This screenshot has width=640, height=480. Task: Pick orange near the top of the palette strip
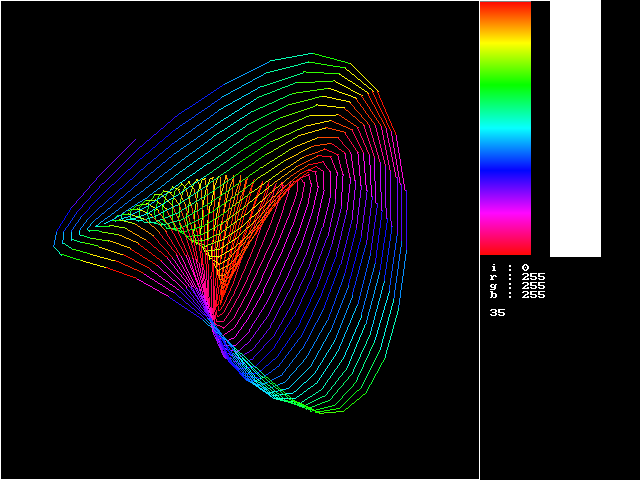click(x=505, y=24)
